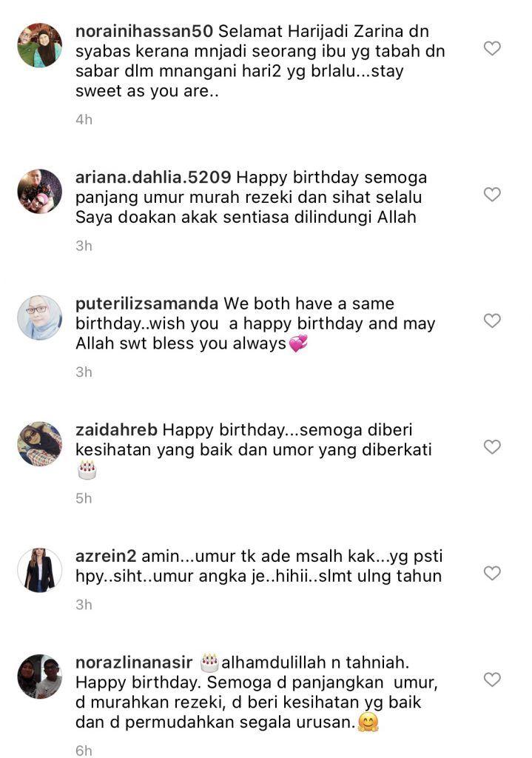Like norainihassan50's comment with the heart icon
Screen dimensions: 532x758
point(492,48)
